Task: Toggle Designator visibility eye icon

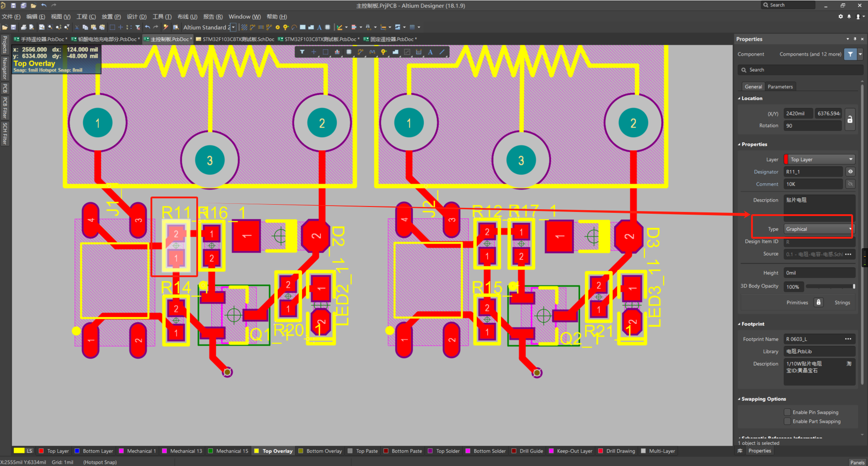Action: pyautogui.click(x=850, y=172)
